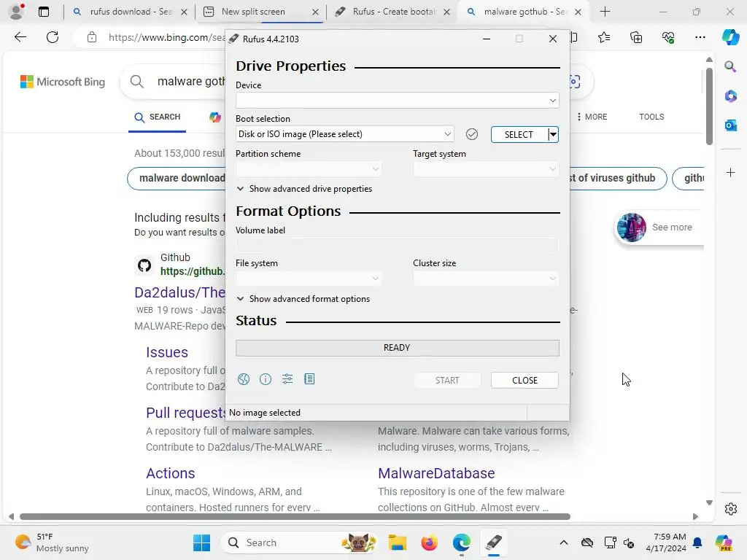Click the SELECT image button
The image size is (747, 560).
(x=519, y=135)
